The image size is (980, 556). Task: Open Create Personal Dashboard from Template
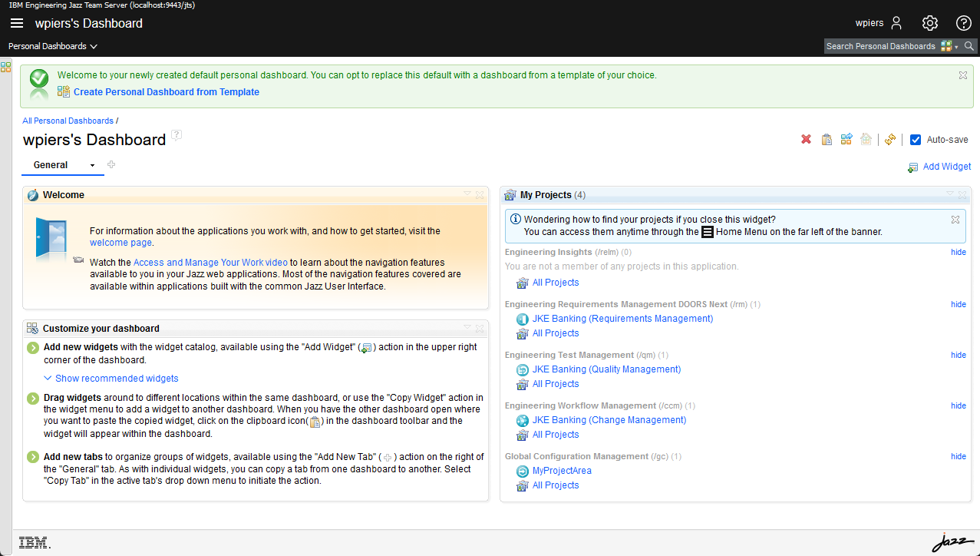[x=167, y=92]
